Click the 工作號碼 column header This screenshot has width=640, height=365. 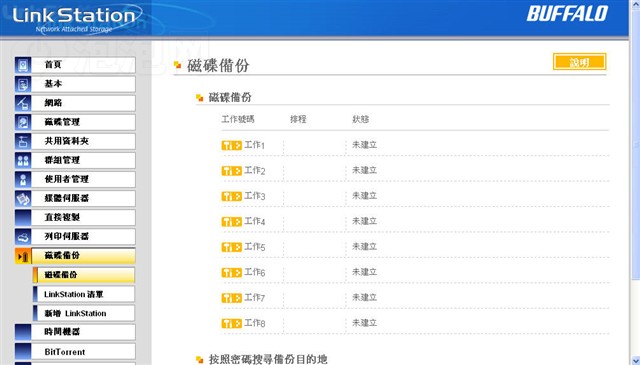coord(238,119)
